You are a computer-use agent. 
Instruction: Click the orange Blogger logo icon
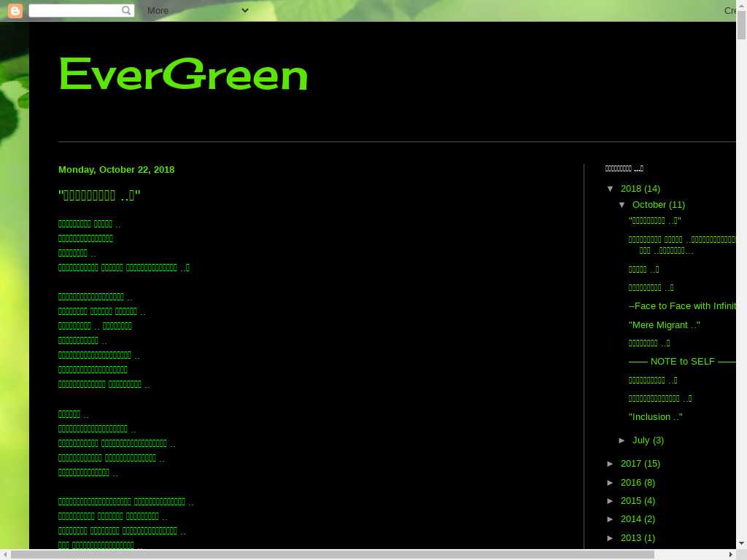(x=15, y=10)
